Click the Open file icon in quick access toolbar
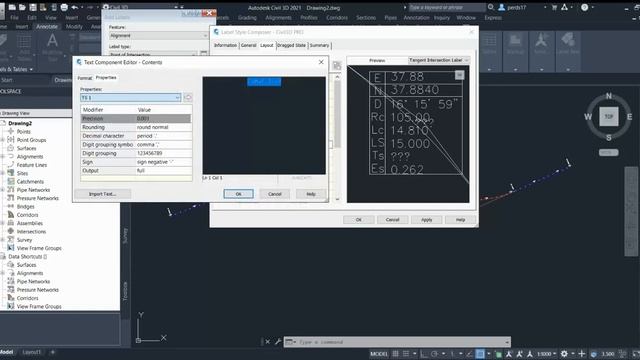Screen dimensions: 640x360 tap(22, 7)
